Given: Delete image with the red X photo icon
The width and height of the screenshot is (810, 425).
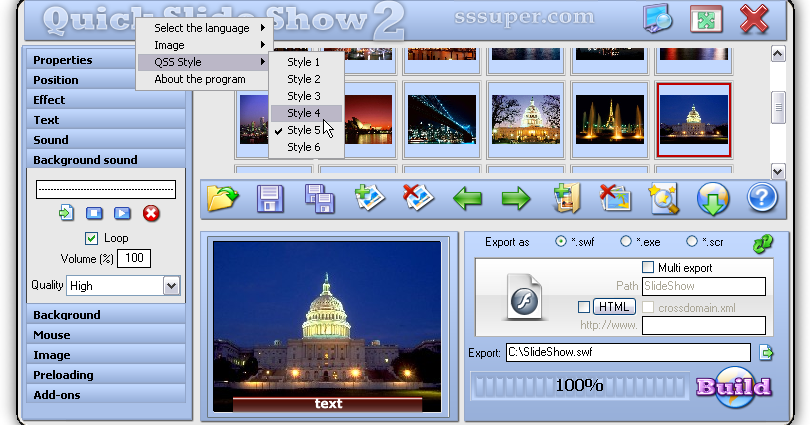Looking at the screenshot, I should (418, 199).
